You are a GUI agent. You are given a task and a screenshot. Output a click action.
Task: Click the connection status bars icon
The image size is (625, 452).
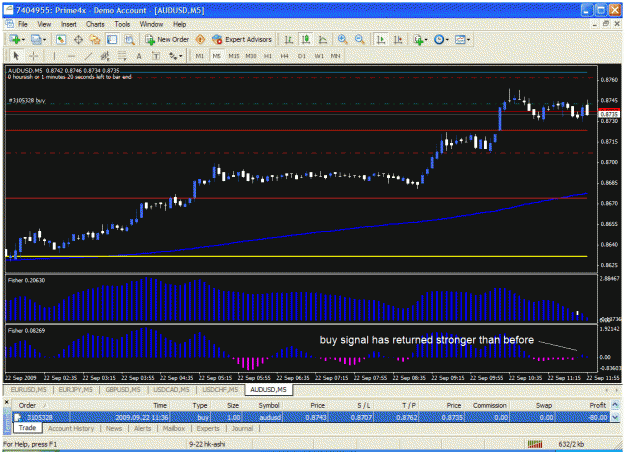[535, 444]
